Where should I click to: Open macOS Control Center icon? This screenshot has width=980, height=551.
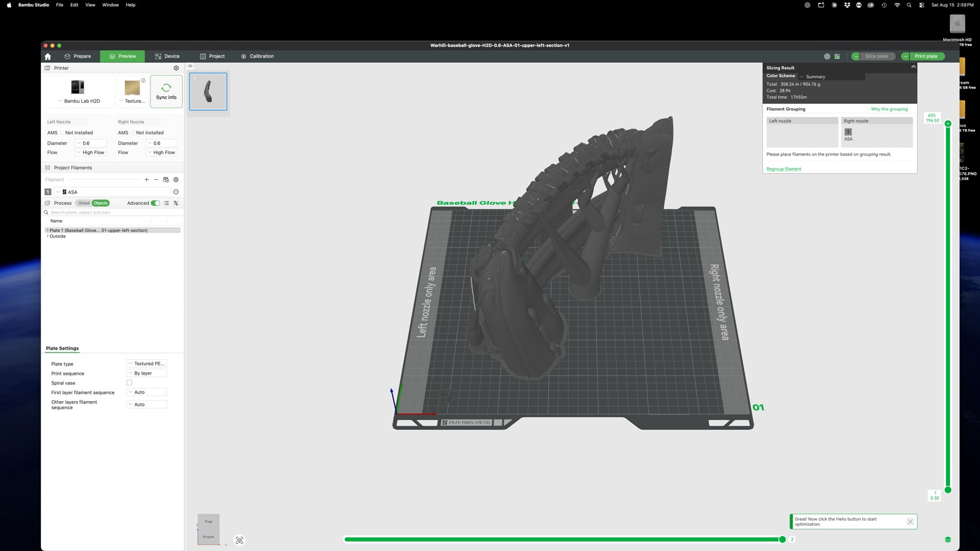click(921, 5)
